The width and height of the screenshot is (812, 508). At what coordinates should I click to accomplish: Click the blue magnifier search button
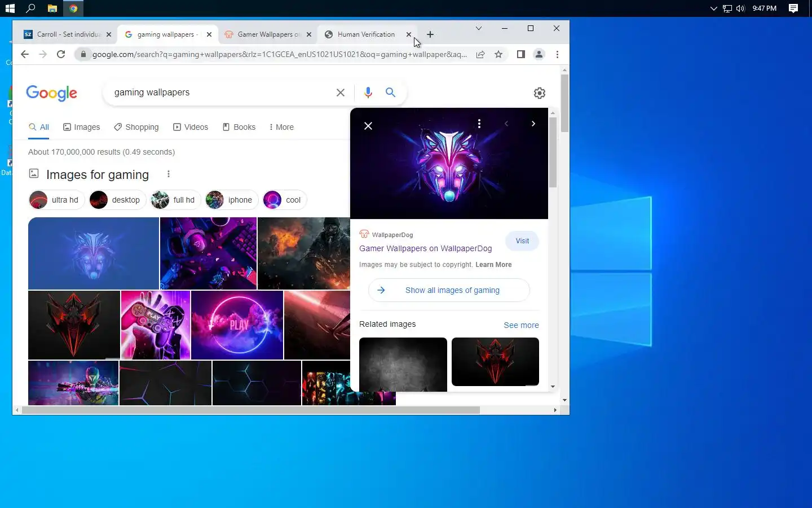pos(390,92)
